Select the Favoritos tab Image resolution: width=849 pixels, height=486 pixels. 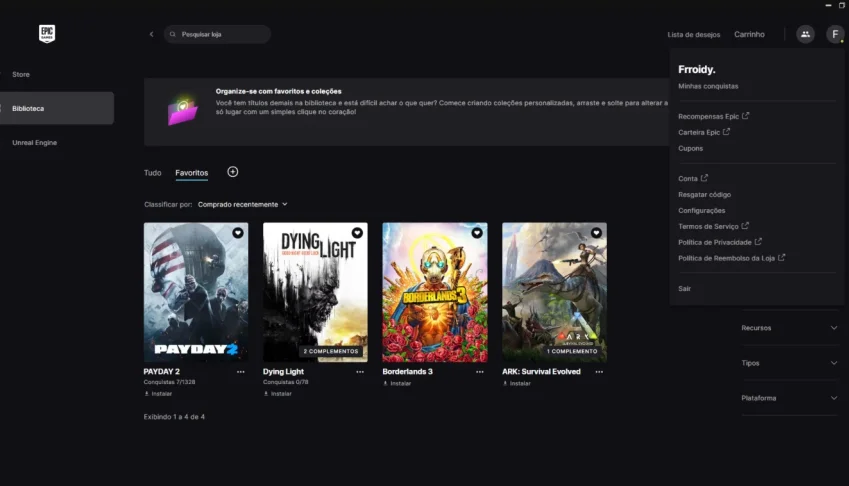point(192,173)
